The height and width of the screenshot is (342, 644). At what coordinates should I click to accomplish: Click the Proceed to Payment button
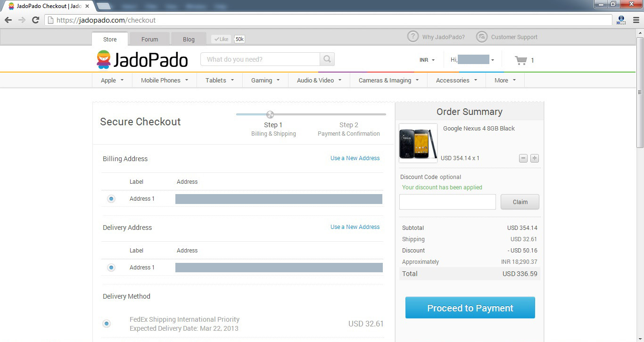(470, 308)
